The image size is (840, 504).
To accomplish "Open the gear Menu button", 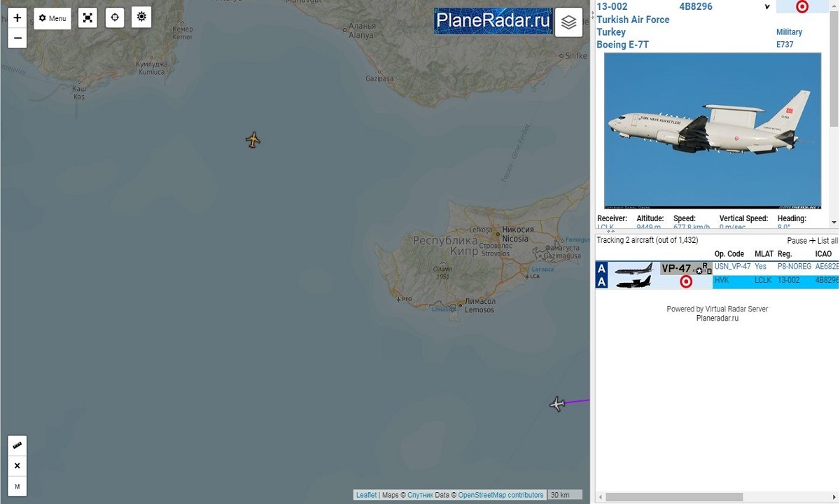I will (x=52, y=18).
